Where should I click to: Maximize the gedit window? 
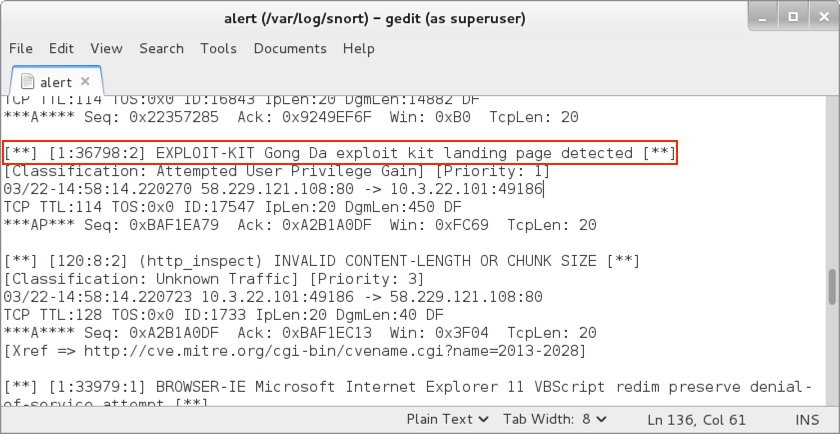795,18
